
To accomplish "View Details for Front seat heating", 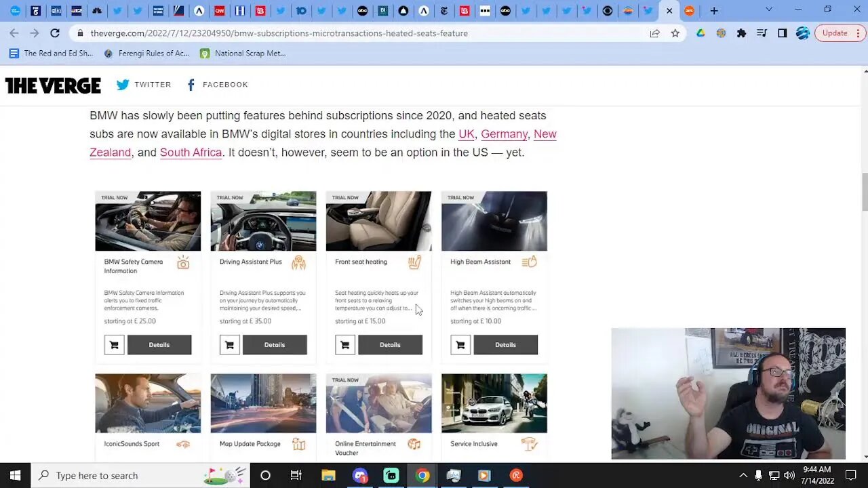I will pos(390,344).
